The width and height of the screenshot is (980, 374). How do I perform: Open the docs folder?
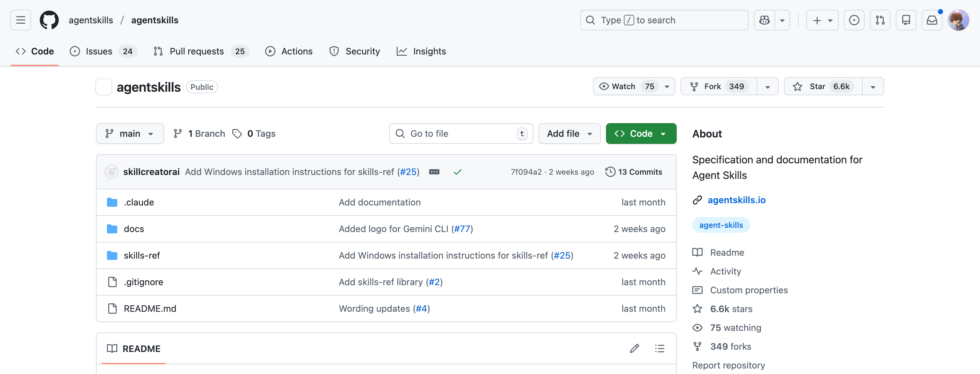(134, 229)
